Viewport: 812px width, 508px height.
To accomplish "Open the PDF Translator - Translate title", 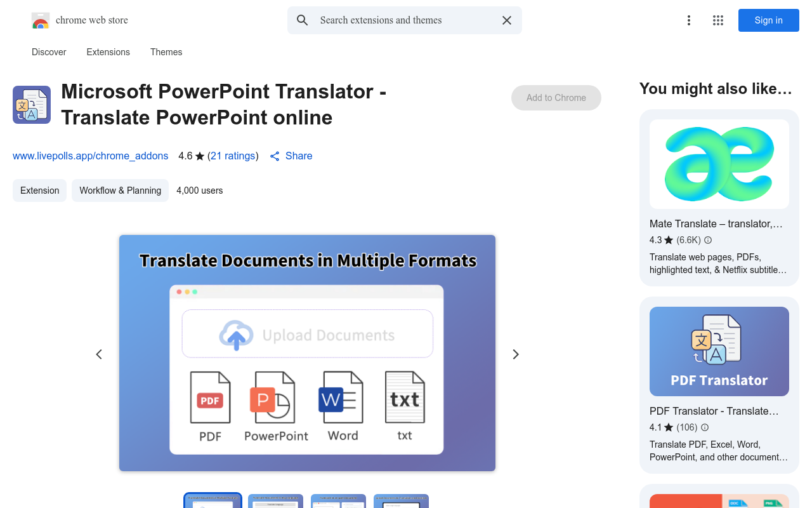I will 714,411.
